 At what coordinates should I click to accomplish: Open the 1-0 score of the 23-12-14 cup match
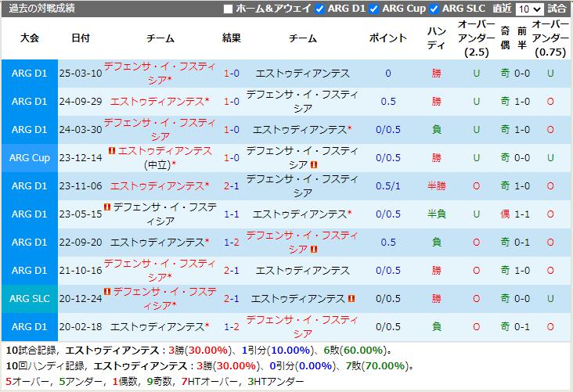pyautogui.click(x=232, y=158)
